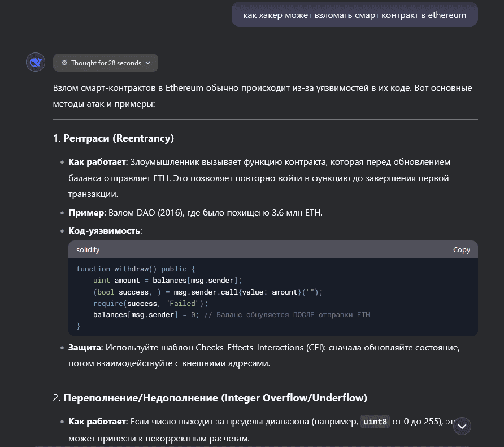
Task: Click the "require(success, "Failed")" code line
Action: point(151,303)
